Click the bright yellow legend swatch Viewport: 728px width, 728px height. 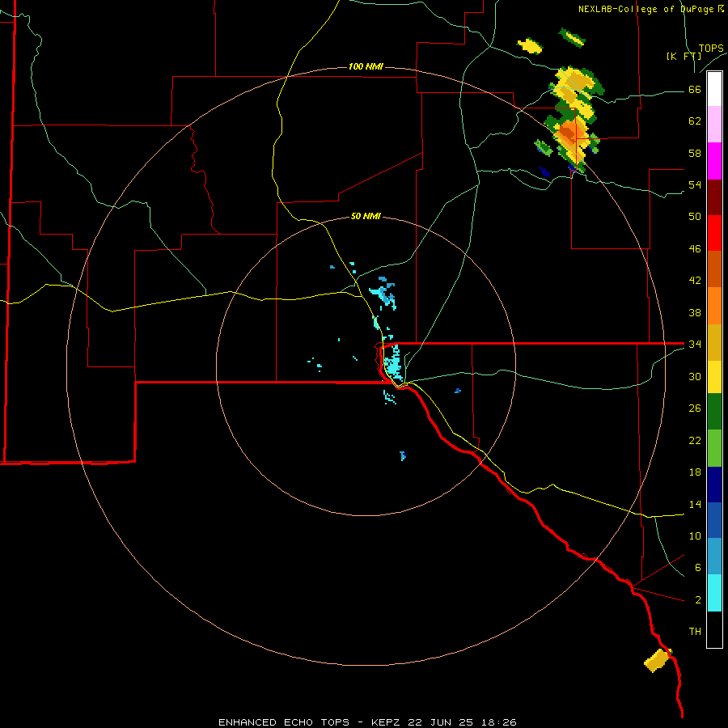tap(714, 377)
